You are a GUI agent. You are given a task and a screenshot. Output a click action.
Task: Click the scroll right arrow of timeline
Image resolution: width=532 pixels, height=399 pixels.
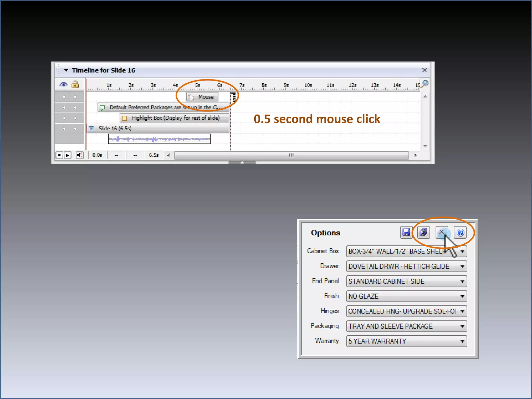(x=415, y=155)
